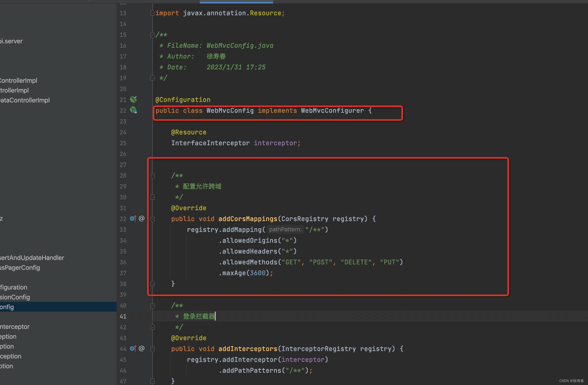
Task: Collapse the import block at line 13
Action: [x=153, y=13]
